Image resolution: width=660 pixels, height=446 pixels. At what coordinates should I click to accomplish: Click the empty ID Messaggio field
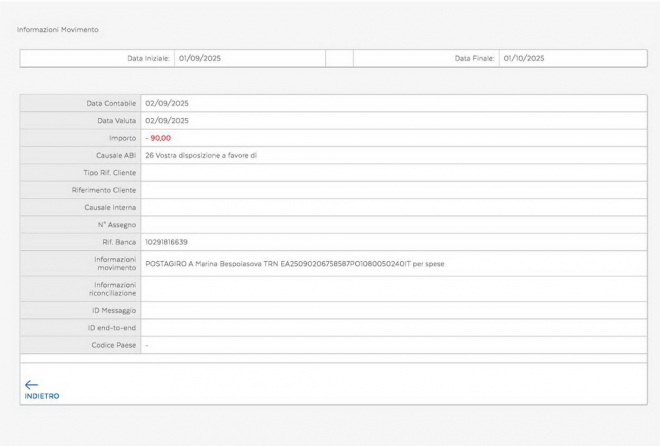[393, 311]
